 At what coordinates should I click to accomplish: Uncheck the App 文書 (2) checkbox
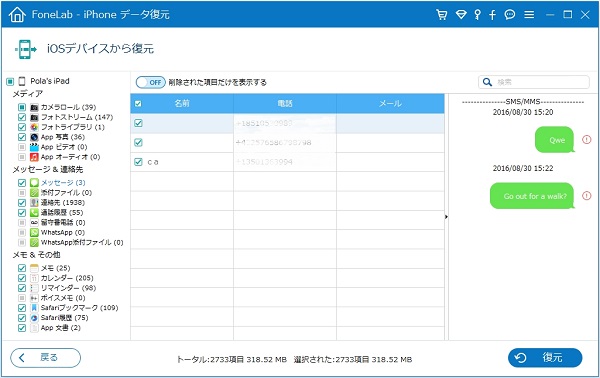click(22, 327)
